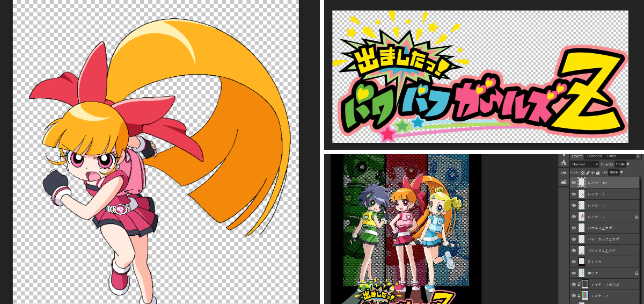The height and width of the screenshot is (304, 644).
Task: Open the Layers panel options menu
Action: tap(638, 156)
